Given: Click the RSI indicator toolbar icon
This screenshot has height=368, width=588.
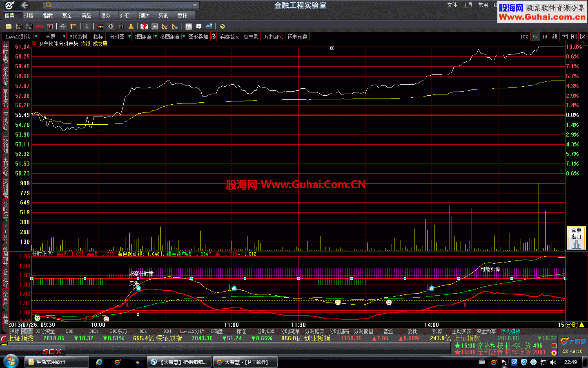Looking at the screenshot, I should tap(40, 27).
